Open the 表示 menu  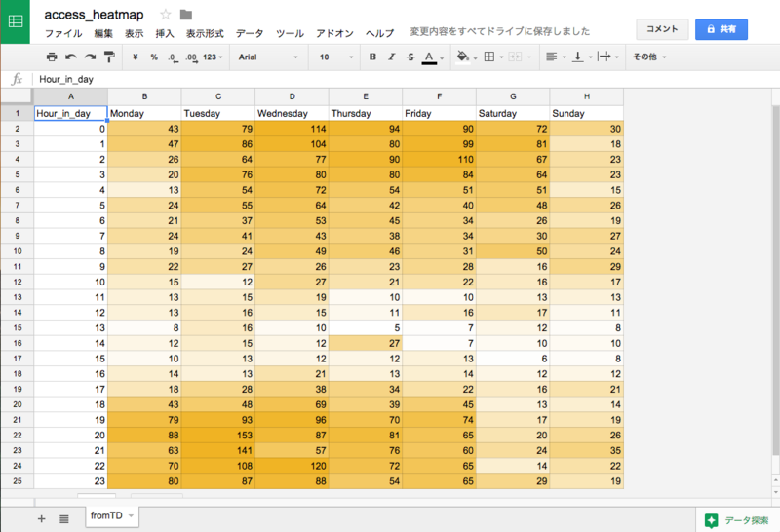pyautogui.click(x=134, y=33)
